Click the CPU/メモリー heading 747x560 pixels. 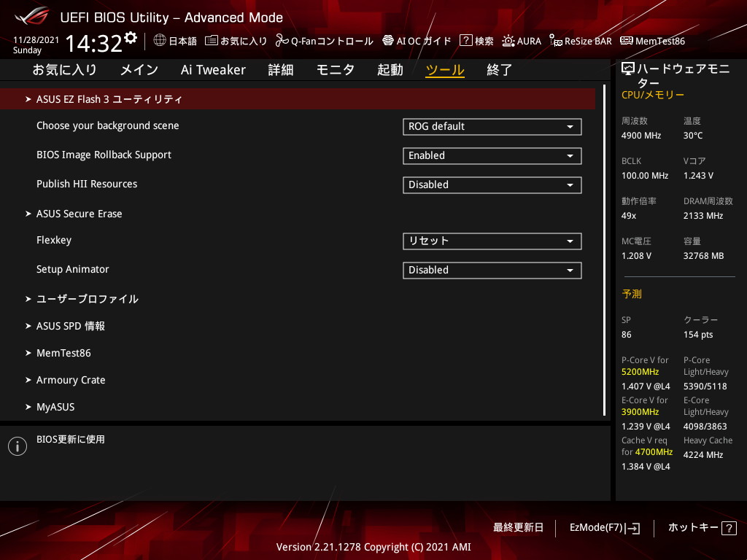tap(653, 95)
